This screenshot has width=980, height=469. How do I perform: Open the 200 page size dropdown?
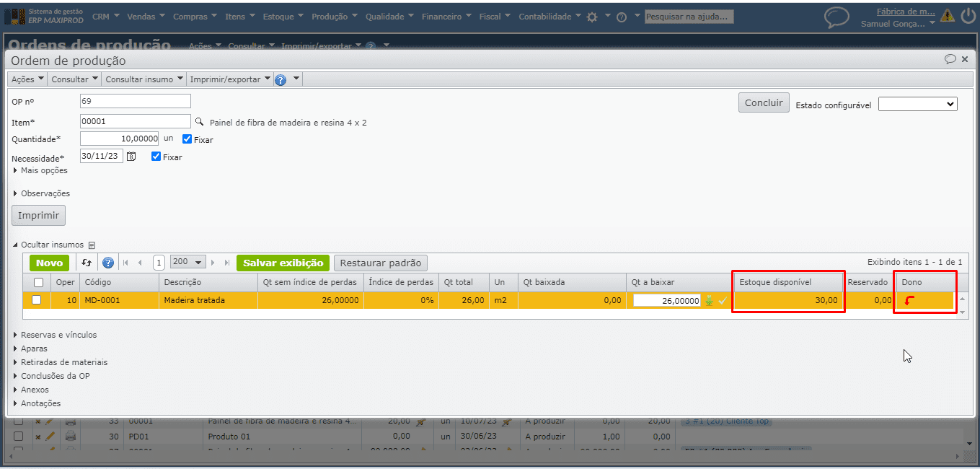tap(188, 262)
